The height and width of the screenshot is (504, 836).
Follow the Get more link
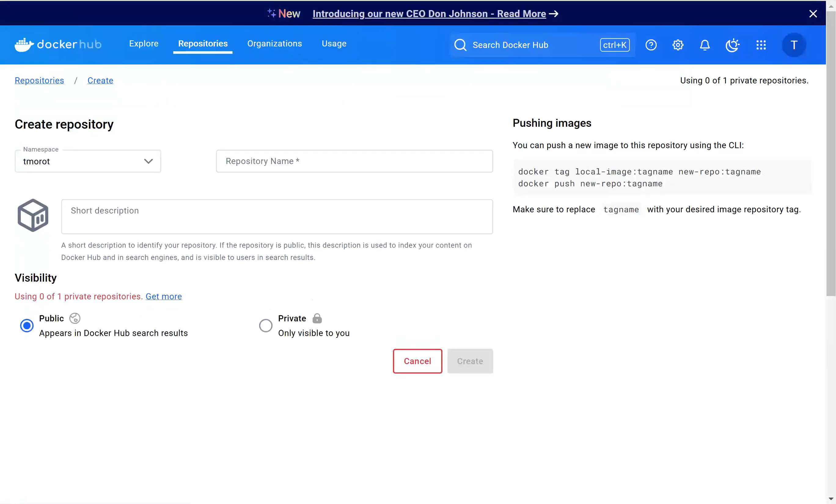click(163, 296)
